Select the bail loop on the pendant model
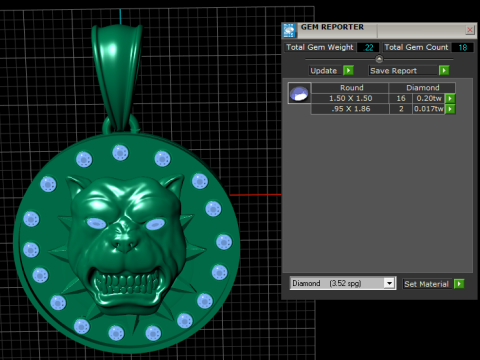Image resolution: width=480 pixels, height=360 pixels. coord(117,77)
